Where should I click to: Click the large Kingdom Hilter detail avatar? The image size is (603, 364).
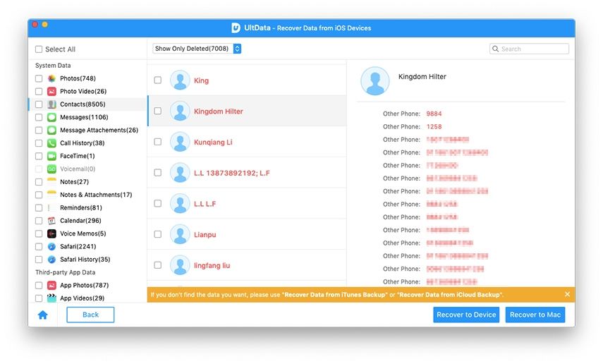point(375,81)
